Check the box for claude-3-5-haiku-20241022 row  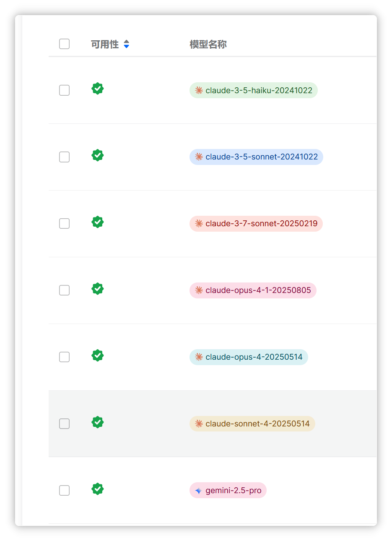(x=64, y=90)
